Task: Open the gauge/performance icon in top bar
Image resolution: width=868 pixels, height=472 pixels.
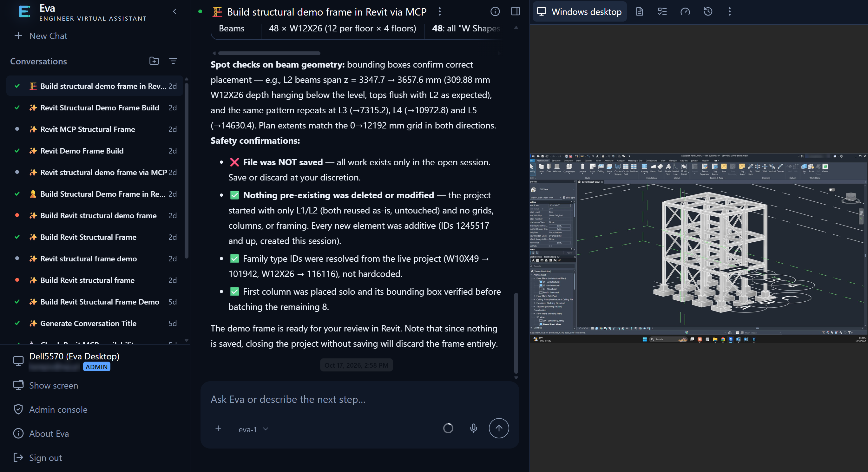Action: (x=685, y=11)
